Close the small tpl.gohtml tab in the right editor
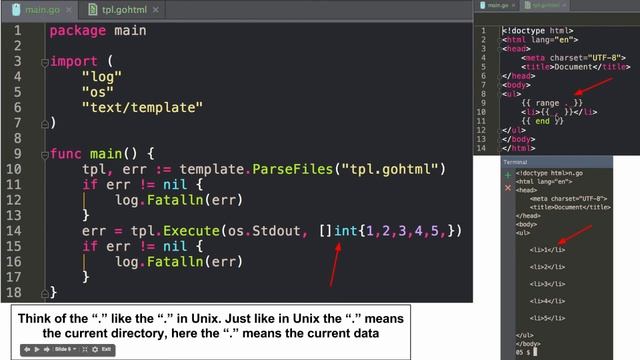The width and height of the screenshot is (640, 360). pyautogui.click(x=564, y=5)
